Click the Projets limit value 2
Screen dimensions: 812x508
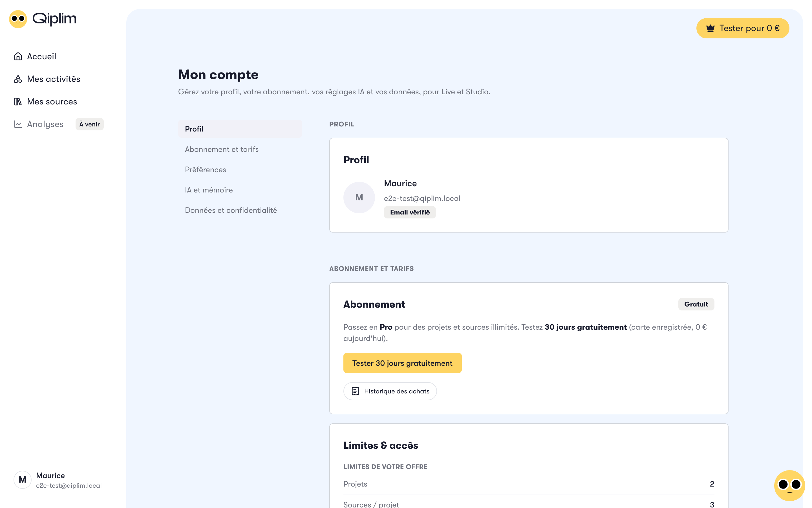[712, 484]
